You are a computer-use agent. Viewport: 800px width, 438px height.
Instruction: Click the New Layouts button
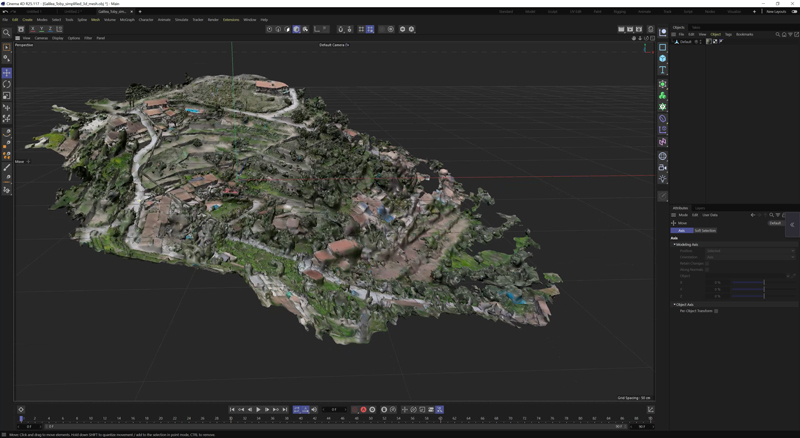[x=777, y=12]
